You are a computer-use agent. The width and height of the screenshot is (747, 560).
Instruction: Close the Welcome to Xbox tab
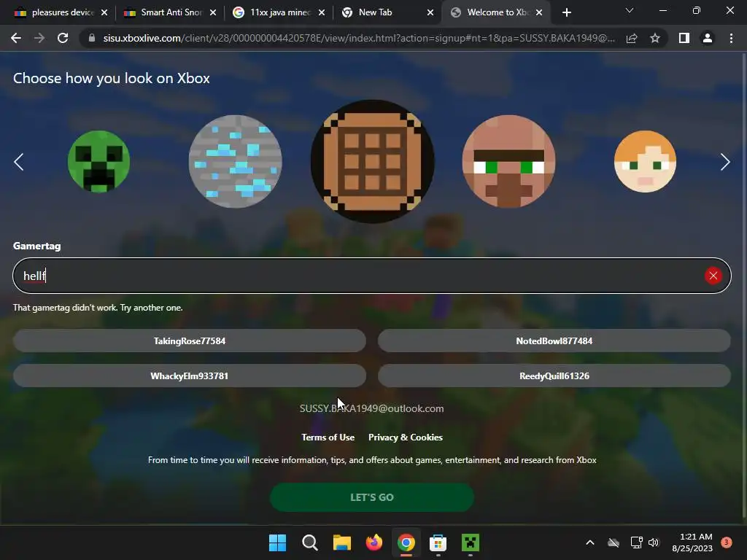pyautogui.click(x=539, y=12)
